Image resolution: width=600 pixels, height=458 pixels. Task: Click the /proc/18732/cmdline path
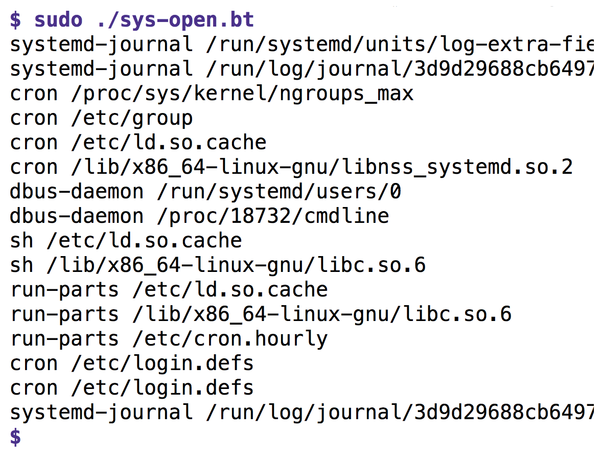tap(273, 216)
